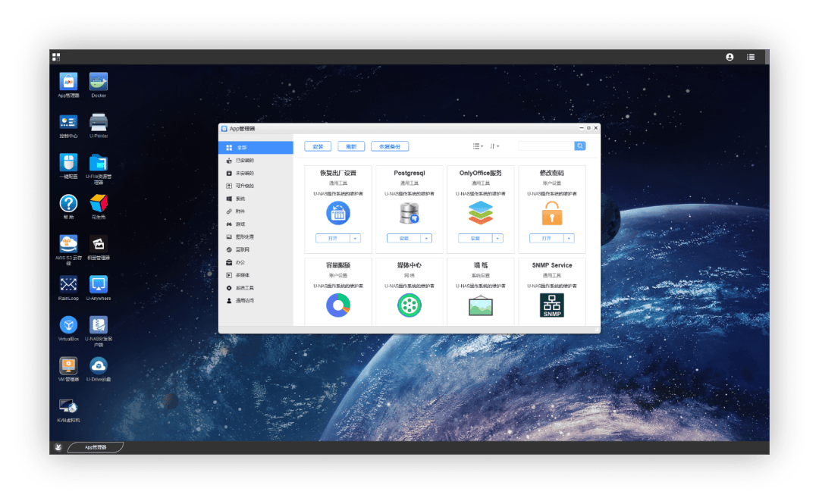The height and width of the screenshot is (504, 819).
Task: Launch the VirtualBox desktop icon
Action: pyautogui.click(x=68, y=325)
